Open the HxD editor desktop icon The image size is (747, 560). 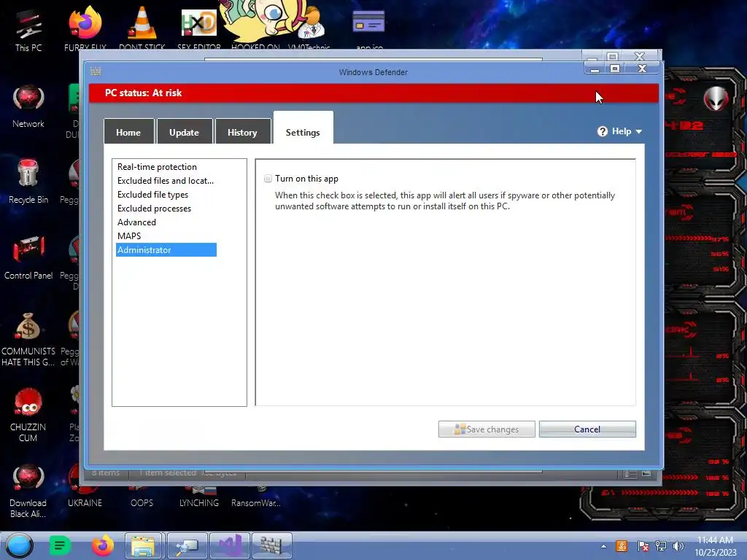(199, 28)
